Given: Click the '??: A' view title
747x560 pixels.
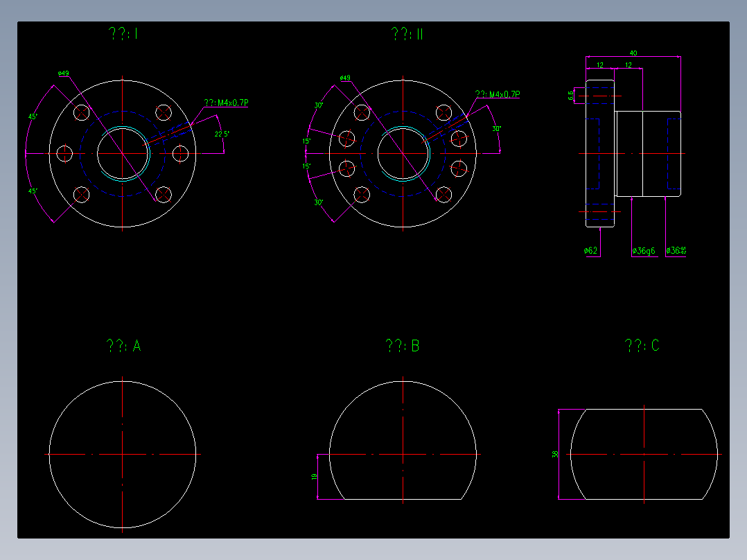Looking at the screenshot, I should [x=123, y=346].
